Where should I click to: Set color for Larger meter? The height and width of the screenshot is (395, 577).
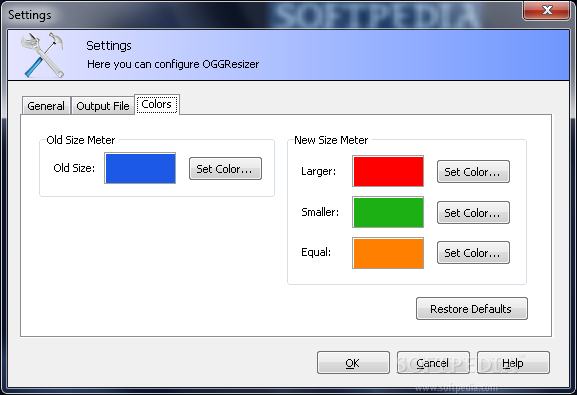click(473, 172)
